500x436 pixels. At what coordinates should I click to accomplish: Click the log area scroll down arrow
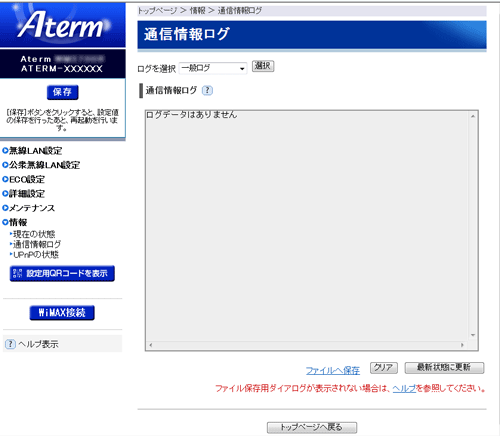473,335
